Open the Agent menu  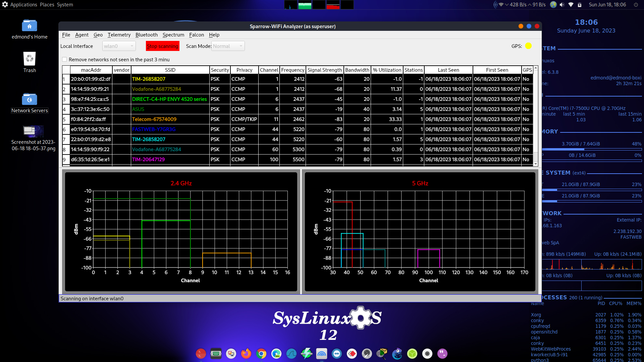tap(82, 35)
